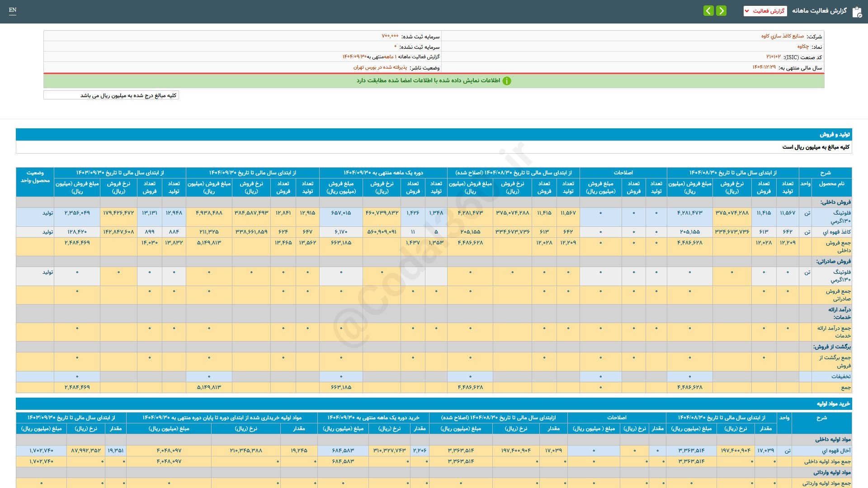Viewport: 868px width, 488px height.
Task: Click the خرید مواد اولیه section header
Action: click(x=833, y=404)
